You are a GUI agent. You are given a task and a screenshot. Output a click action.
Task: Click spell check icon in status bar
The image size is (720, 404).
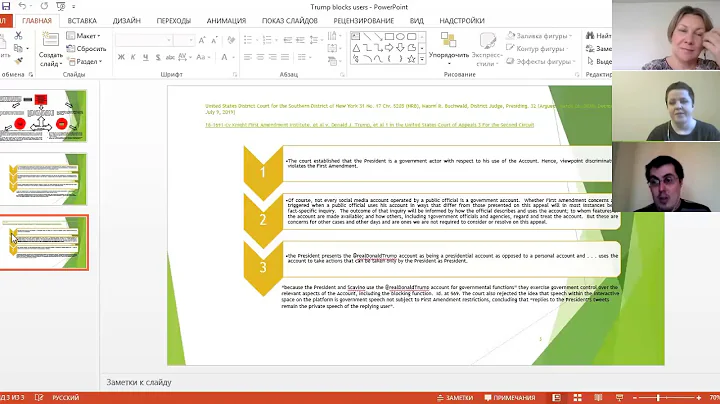[39, 398]
